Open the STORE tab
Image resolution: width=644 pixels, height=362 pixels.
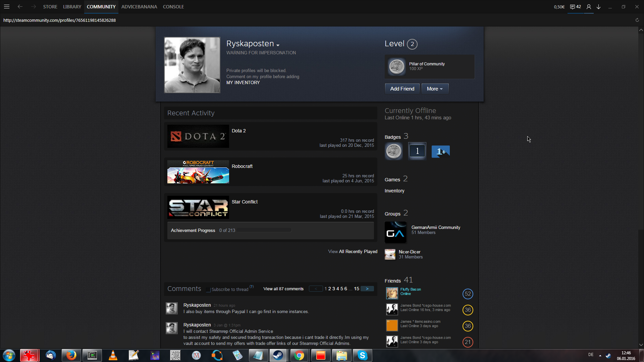tap(50, 7)
